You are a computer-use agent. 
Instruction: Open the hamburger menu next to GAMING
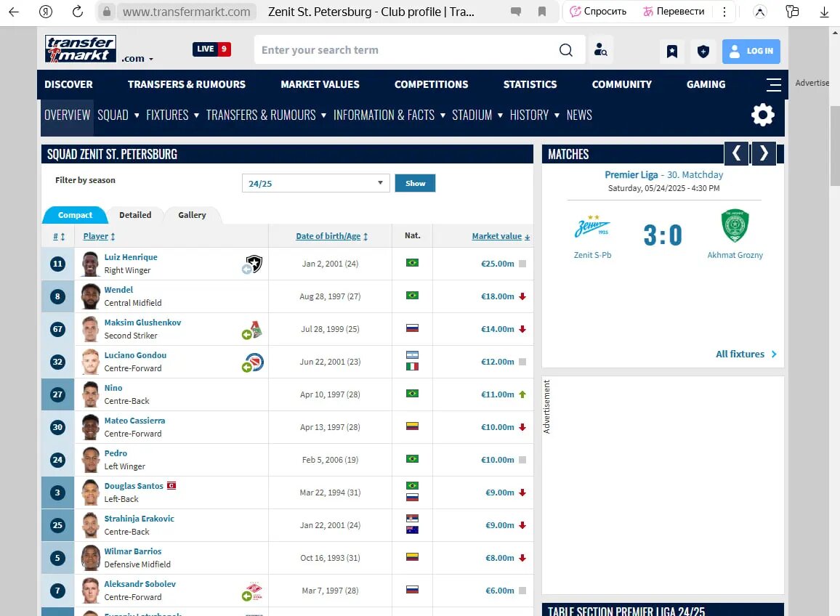tap(773, 84)
